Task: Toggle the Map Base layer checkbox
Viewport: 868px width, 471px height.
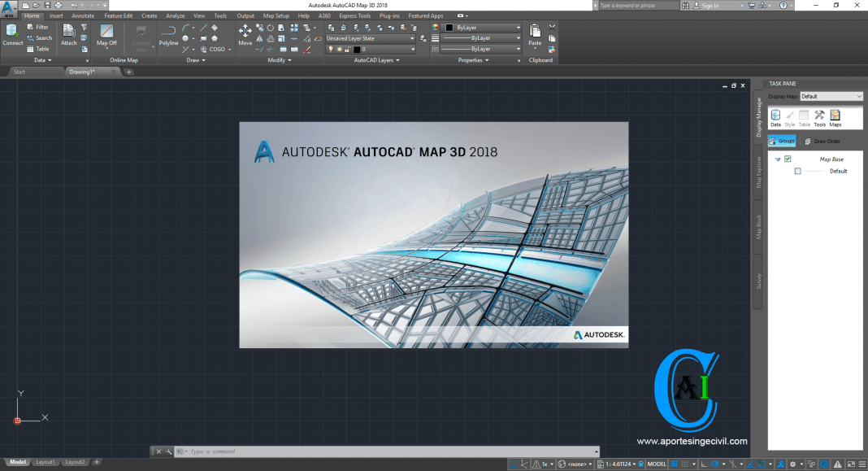Action: (x=788, y=159)
